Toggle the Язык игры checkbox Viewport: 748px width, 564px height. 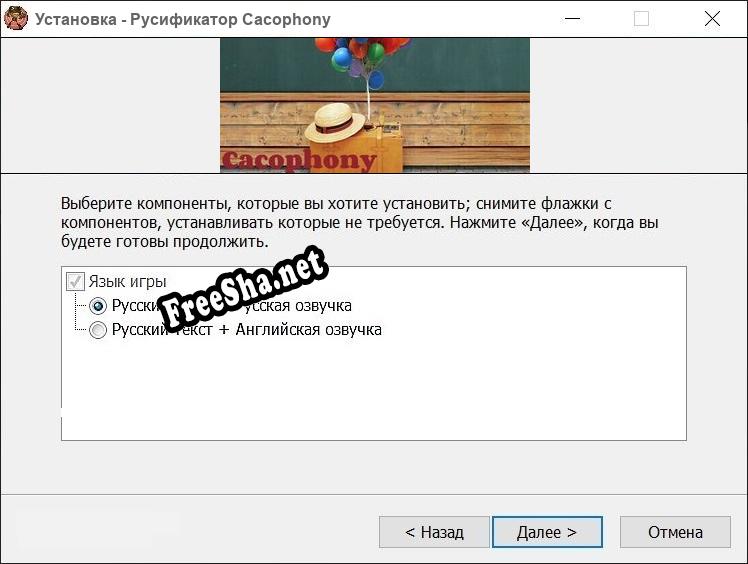75,282
